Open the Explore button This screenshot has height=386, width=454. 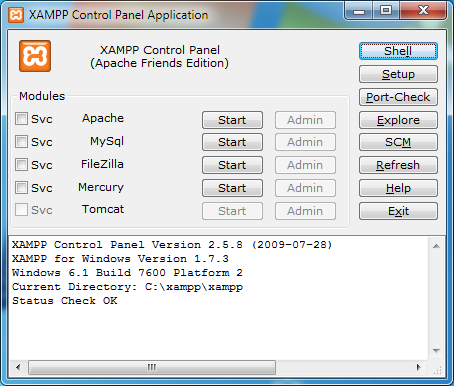(x=398, y=120)
